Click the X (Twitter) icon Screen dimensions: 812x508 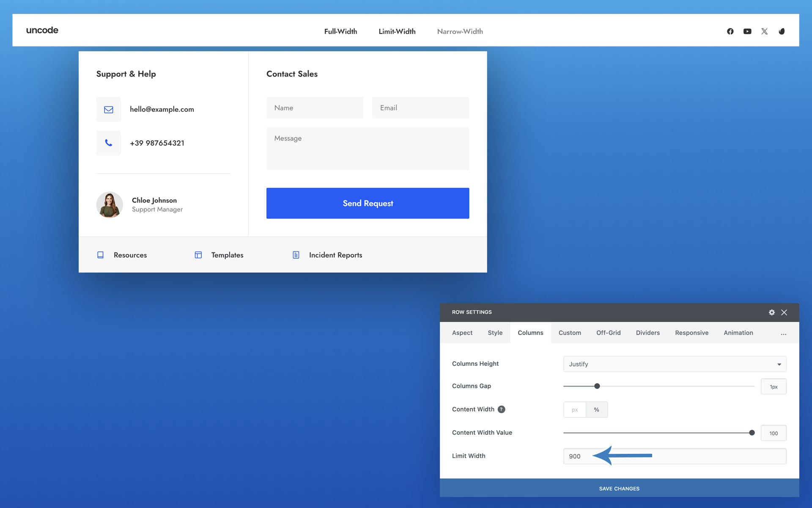(764, 31)
